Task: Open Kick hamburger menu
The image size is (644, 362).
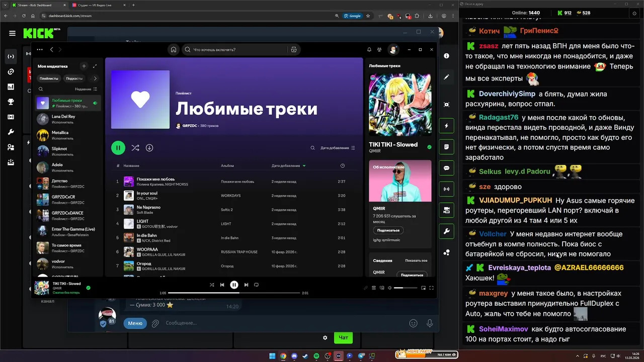Action: (x=12, y=33)
